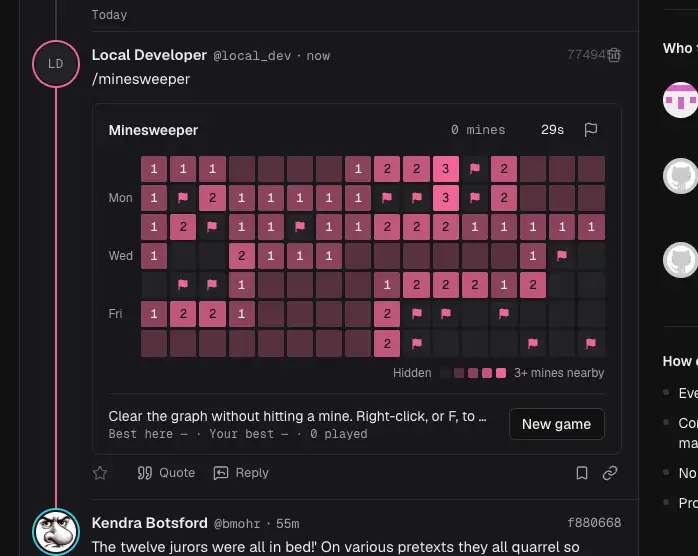The image size is (698, 556).
Task: Reveal the hidden cell ending the Wed row
Action: (x=591, y=256)
